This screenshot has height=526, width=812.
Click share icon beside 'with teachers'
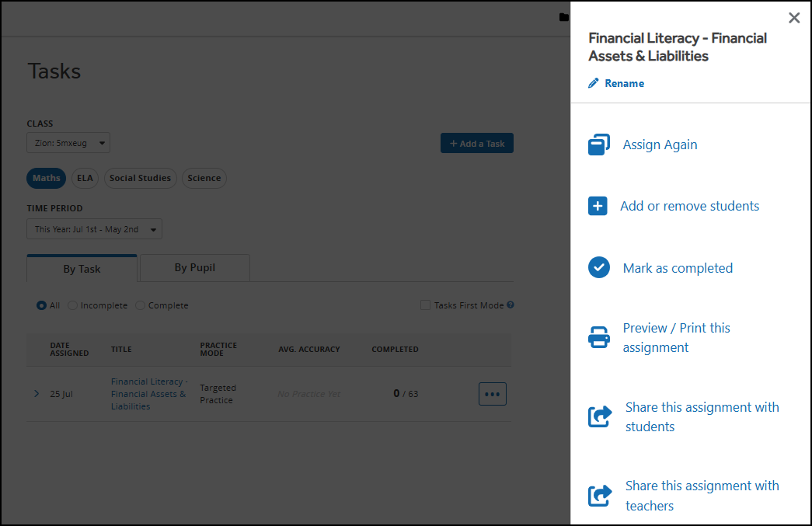600,496
